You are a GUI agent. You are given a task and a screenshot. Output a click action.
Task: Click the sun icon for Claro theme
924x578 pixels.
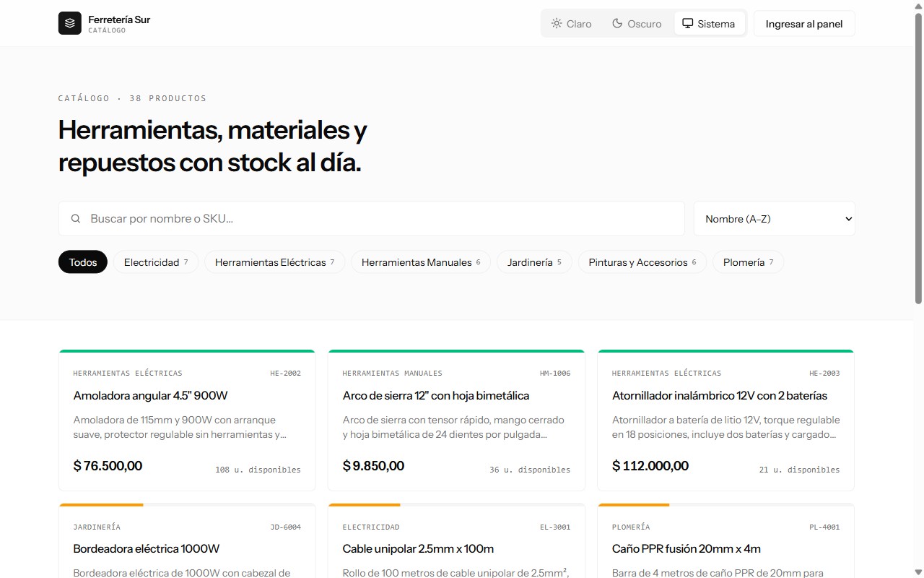tap(557, 23)
